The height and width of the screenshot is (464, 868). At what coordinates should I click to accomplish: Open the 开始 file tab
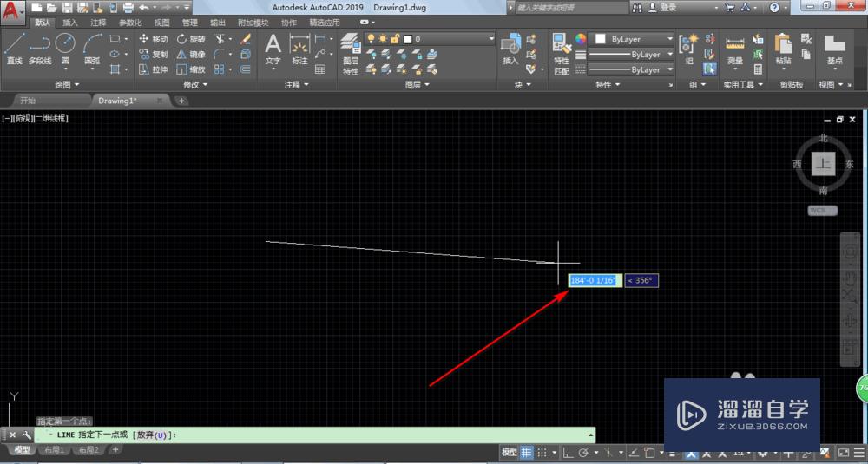[x=28, y=101]
